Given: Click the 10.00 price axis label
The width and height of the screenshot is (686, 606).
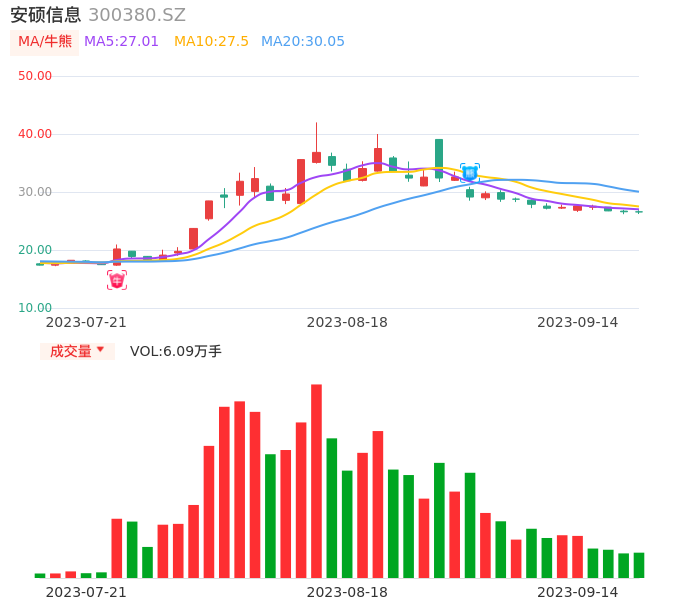Looking at the screenshot, I should coord(35,308).
